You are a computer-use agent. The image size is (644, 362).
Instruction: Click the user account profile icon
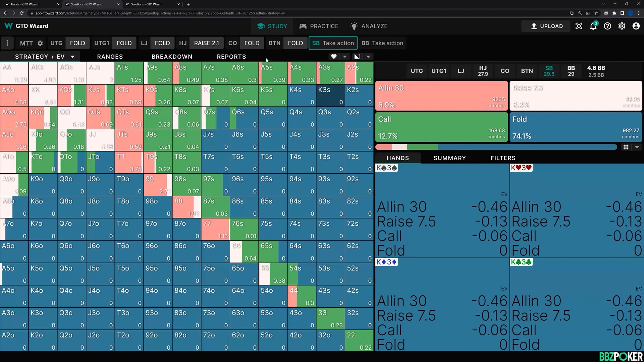[636, 26]
